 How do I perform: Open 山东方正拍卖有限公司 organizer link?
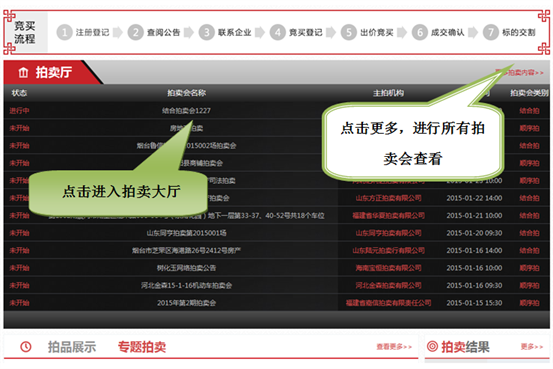click(x=388, y=198)
